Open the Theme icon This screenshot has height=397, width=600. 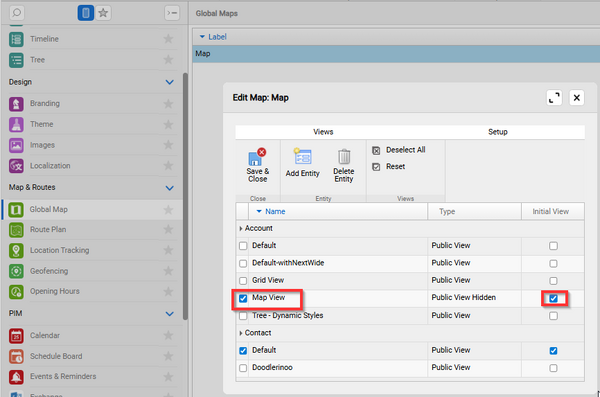[x=16, y=124]
